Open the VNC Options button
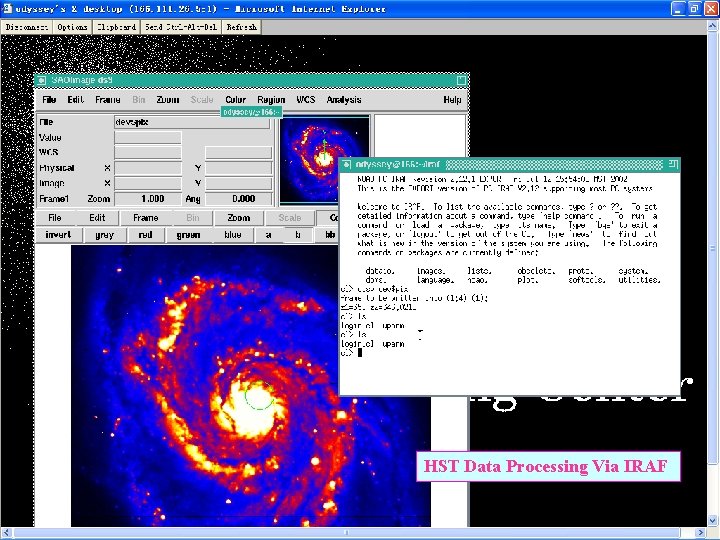 point(73,27)
